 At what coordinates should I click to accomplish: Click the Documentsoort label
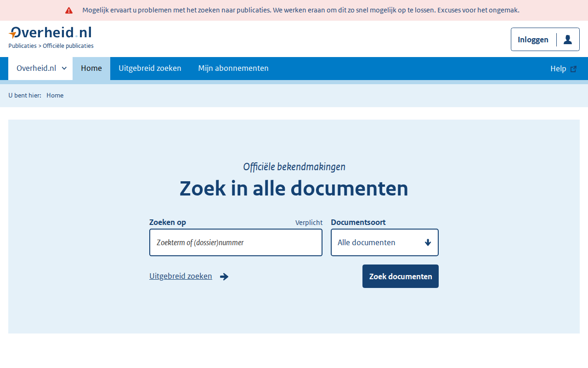(x=358, y=222)
